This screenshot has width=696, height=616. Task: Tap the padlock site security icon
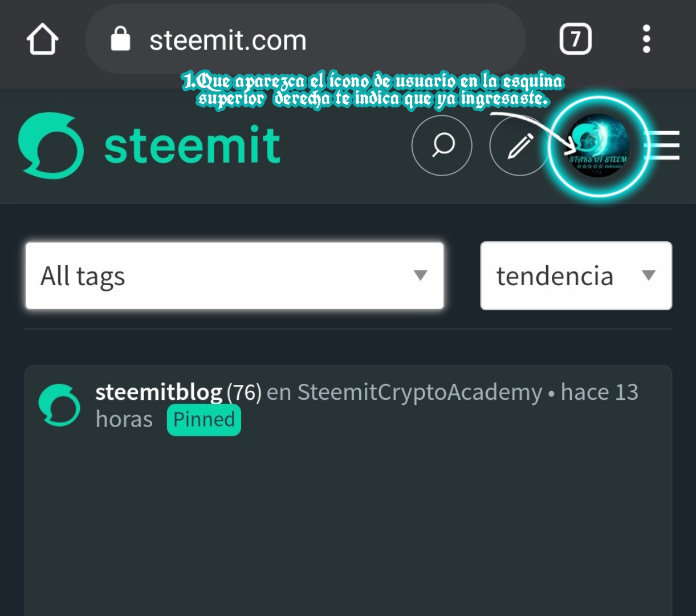click(120, 40)
